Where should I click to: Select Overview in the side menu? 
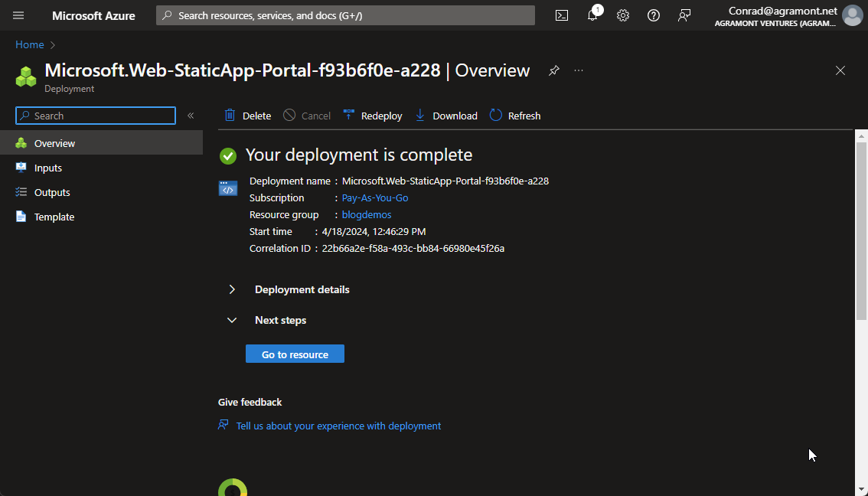click(101, 143)
